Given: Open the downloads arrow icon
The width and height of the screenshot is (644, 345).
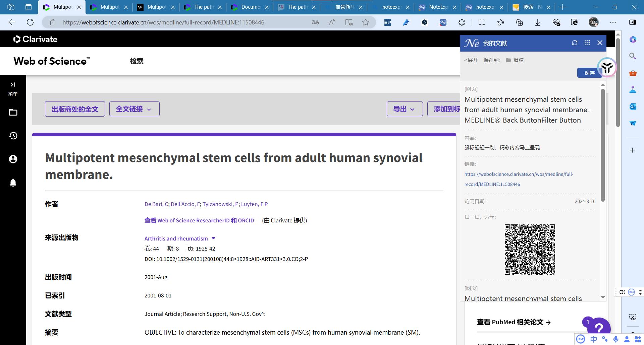Looking at the screenshot, I should point(538,22).
